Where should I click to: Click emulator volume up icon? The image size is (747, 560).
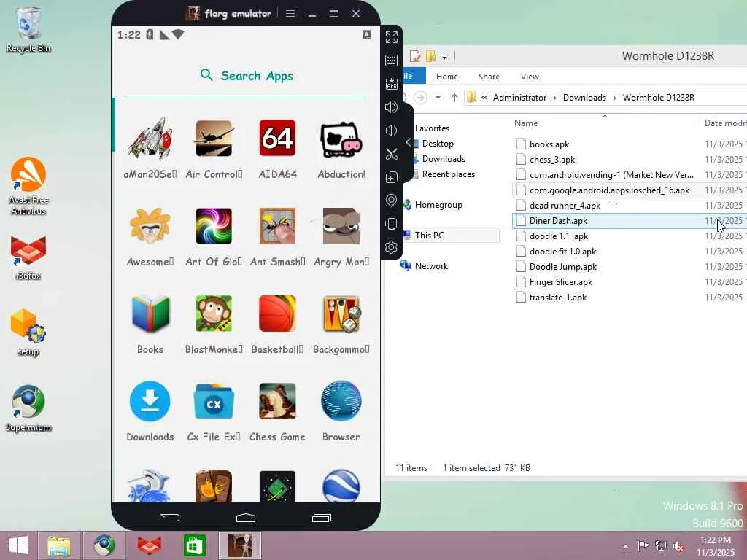[x=392, y=107]
